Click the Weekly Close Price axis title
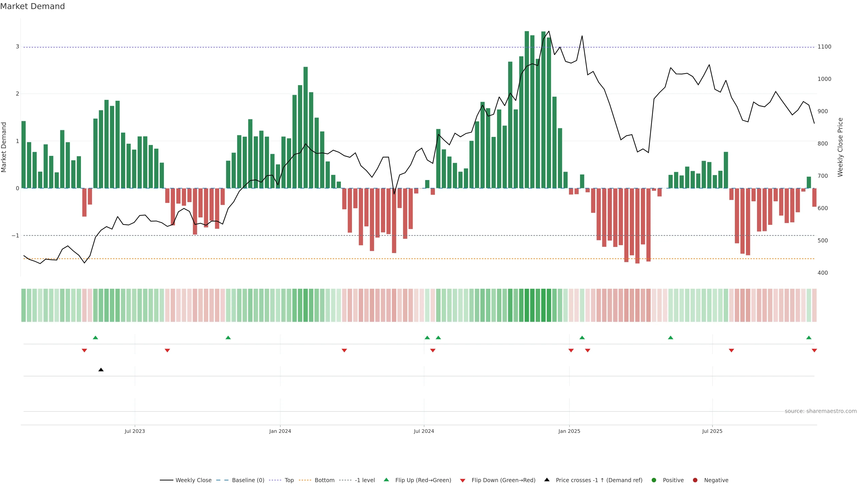The height and width of the screenshot is (488, 868). [x=840, y=147]
